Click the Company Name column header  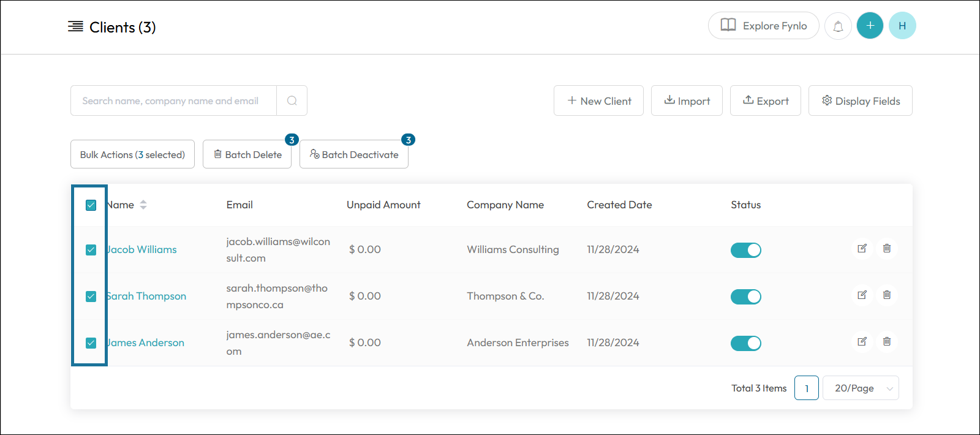505,205
